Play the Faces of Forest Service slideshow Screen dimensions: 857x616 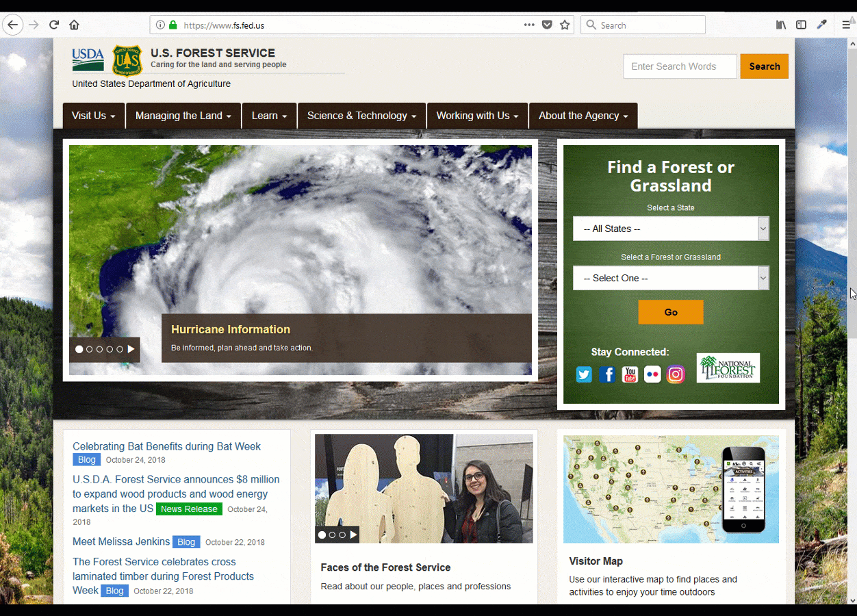[x=353, y=535]
